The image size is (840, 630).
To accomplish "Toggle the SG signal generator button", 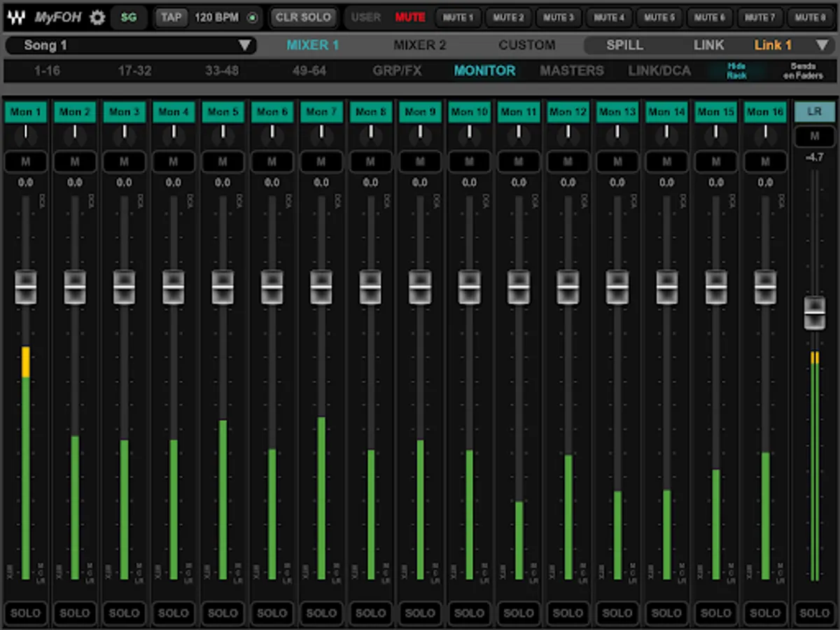I will [129, 17].
